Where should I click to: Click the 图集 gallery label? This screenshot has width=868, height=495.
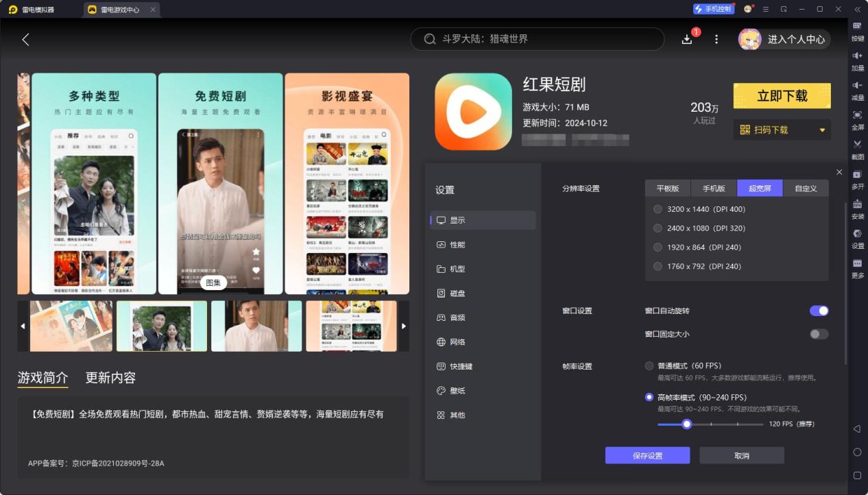tap(213, 282)
